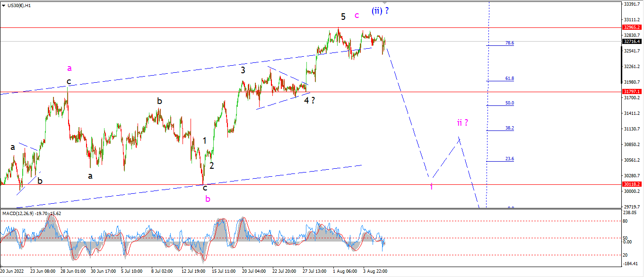Click the magenta i label near the projected low

431,186
